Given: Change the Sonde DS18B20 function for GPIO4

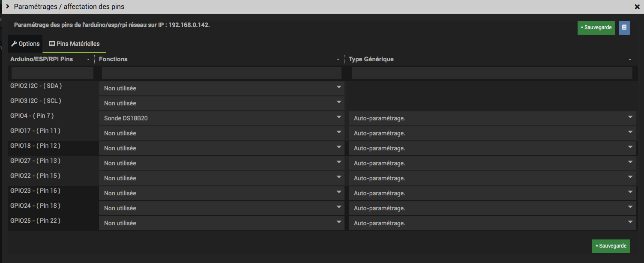Looking at the screenshot, I should click(222, 118).
